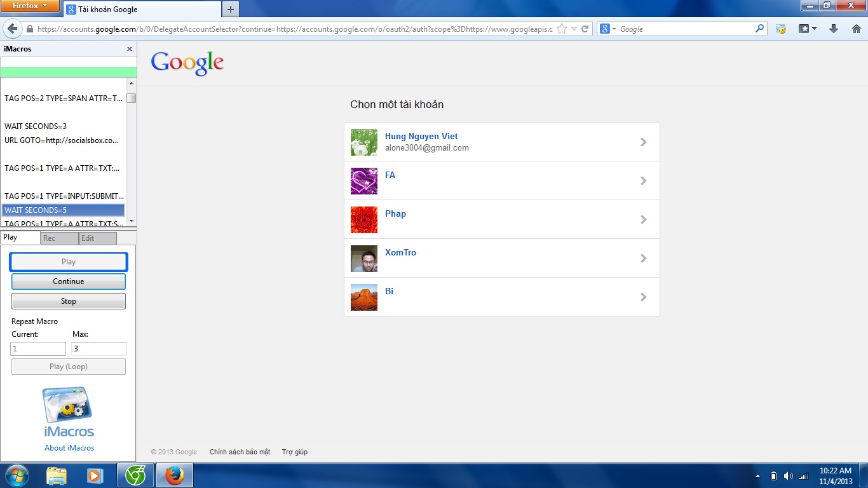Click the chevron on the Bi row
Image resolution: width=868 pixels, height=488 pixels.
coord(644,297)
